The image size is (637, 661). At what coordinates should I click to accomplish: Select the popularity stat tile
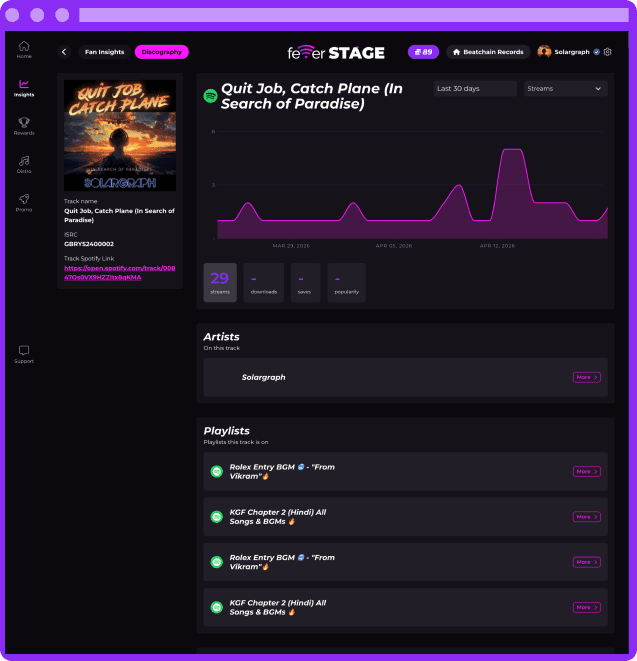pos(347,282)
